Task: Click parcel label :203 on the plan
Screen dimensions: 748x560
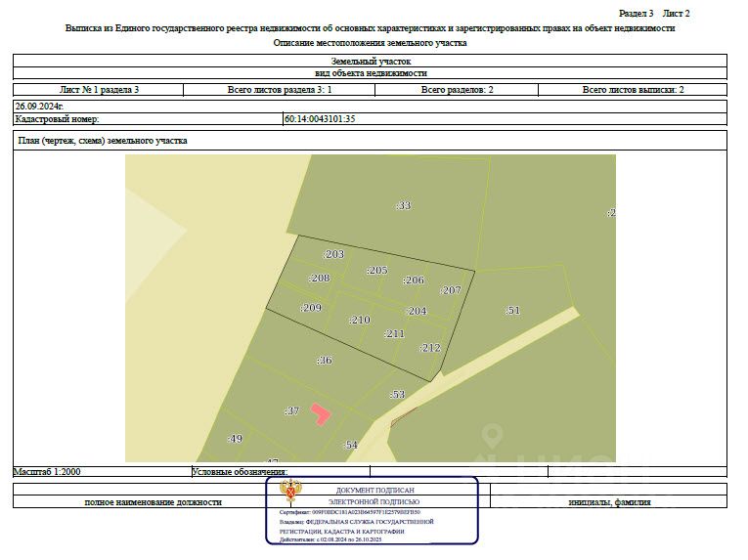Action: pos(333,254)
